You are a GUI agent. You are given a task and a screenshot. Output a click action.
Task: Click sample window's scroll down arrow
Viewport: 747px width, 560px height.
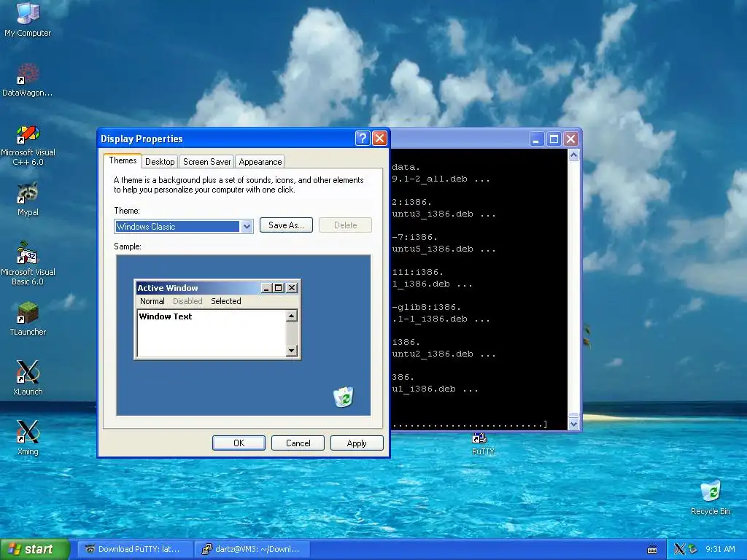click(x=292, y=351)
